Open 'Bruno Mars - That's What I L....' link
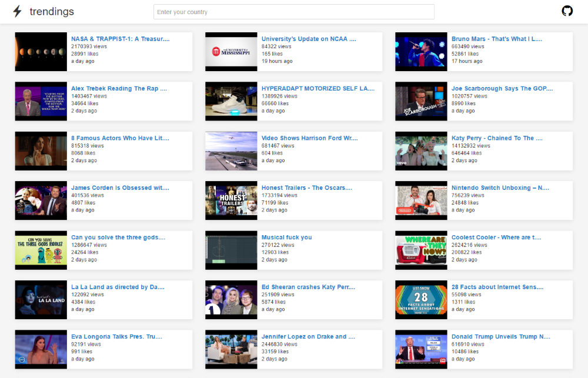The image size is (588, 378). click(x=496, y=39)
